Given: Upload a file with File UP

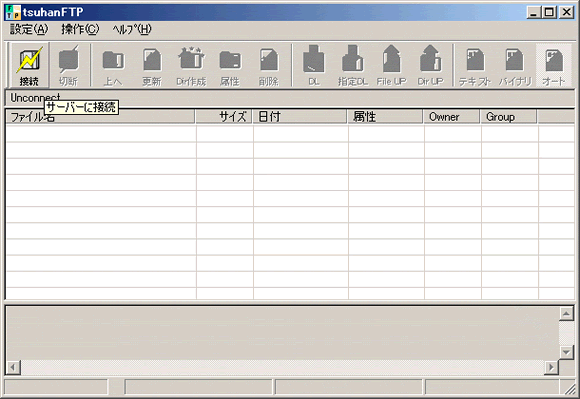Looking at the screenshot, I should pos(391,65).
